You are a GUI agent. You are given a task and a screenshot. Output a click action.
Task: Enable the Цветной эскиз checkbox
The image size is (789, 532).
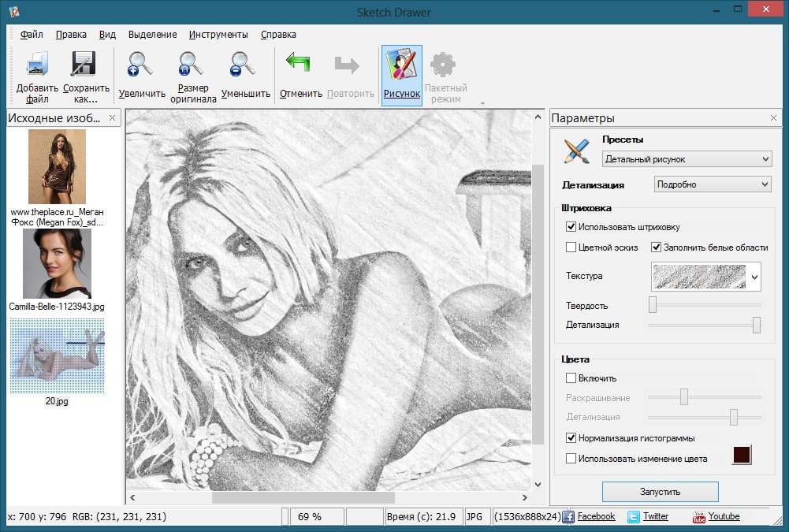click(x=571, y=247)
